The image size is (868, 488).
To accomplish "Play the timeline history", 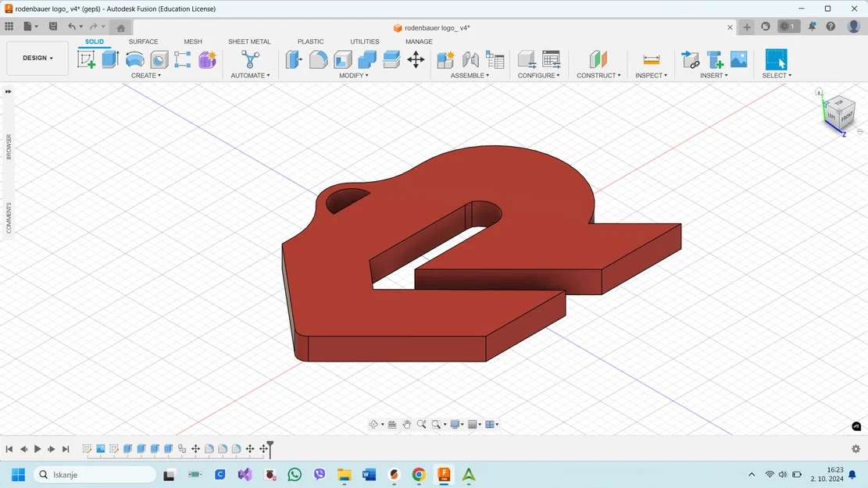I will 38,449.
